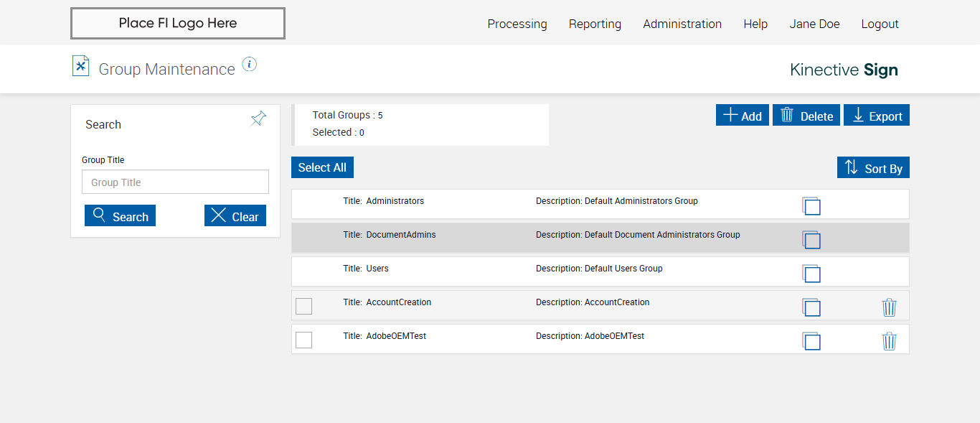The width and height of the screenshot is (980, 423).
Task: Click the copy icon for DocumentAdmins group
Action: point(811,240)
